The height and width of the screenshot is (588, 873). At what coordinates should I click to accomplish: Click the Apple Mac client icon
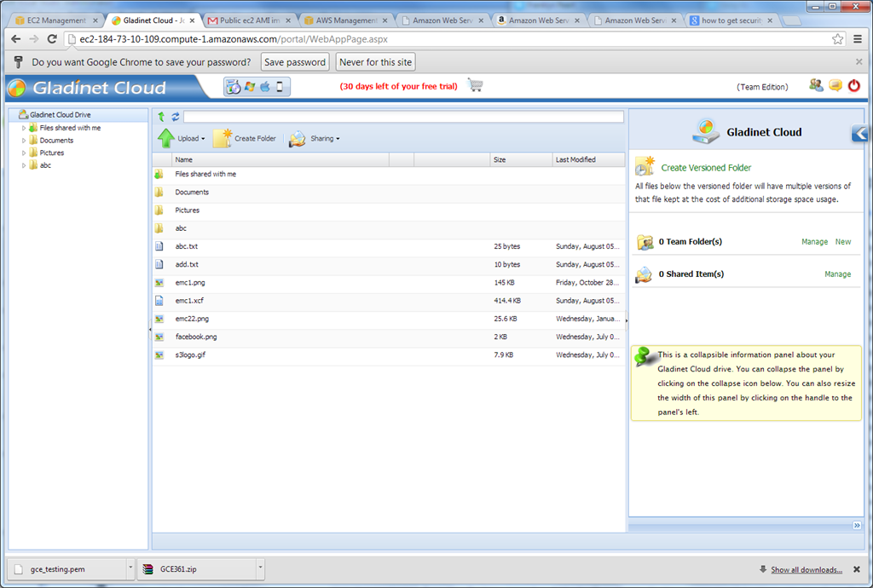[x=265, y=87]
